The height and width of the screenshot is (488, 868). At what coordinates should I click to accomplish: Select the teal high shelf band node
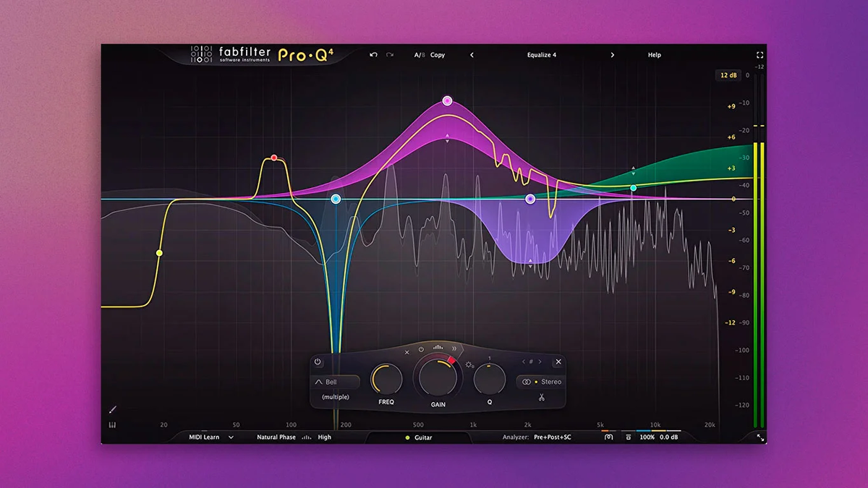coord(634,188)
